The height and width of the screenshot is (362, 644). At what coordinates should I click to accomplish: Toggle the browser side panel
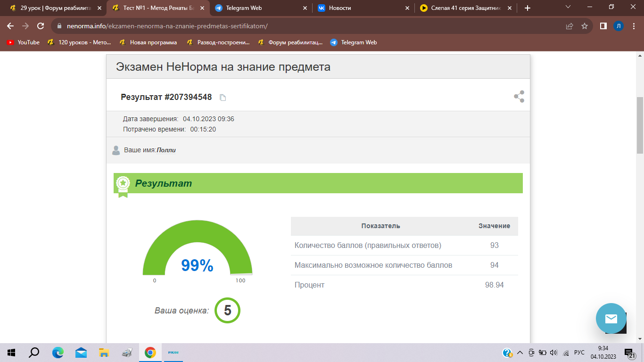tap(603, 26)
